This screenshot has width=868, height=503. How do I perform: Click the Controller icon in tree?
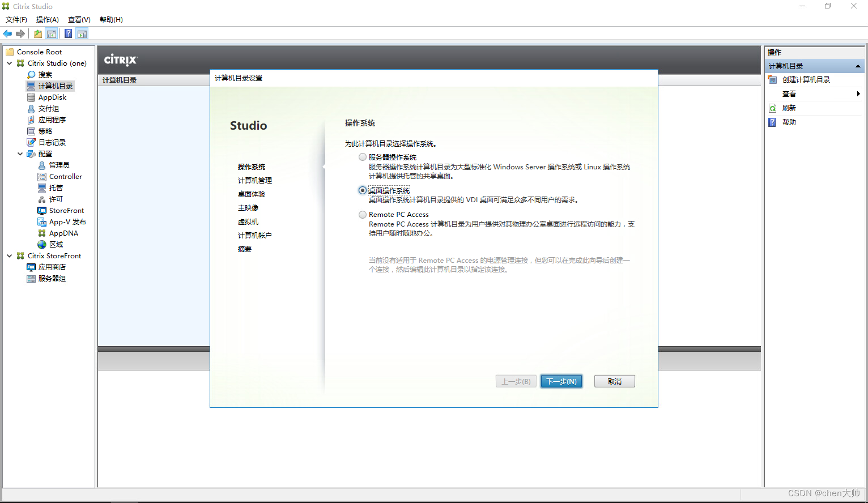[x=42, y=177]
